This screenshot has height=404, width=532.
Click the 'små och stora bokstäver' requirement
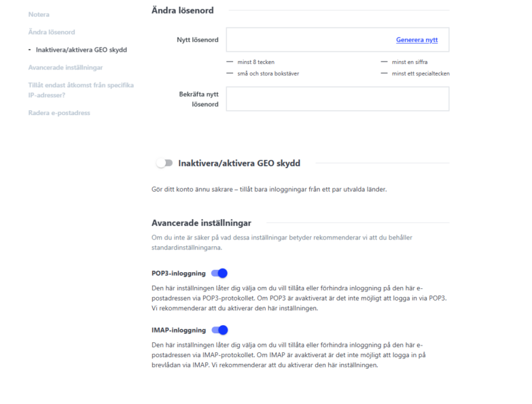(268, 73)
